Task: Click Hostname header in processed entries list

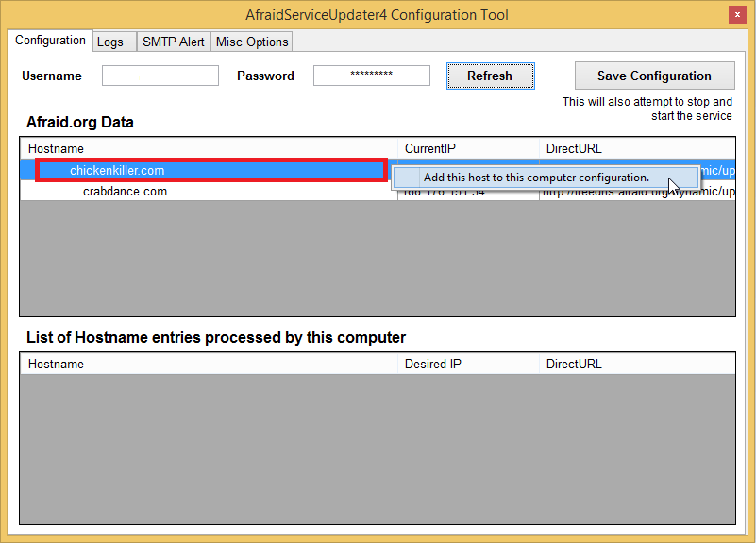Action: tap(208, 364)
